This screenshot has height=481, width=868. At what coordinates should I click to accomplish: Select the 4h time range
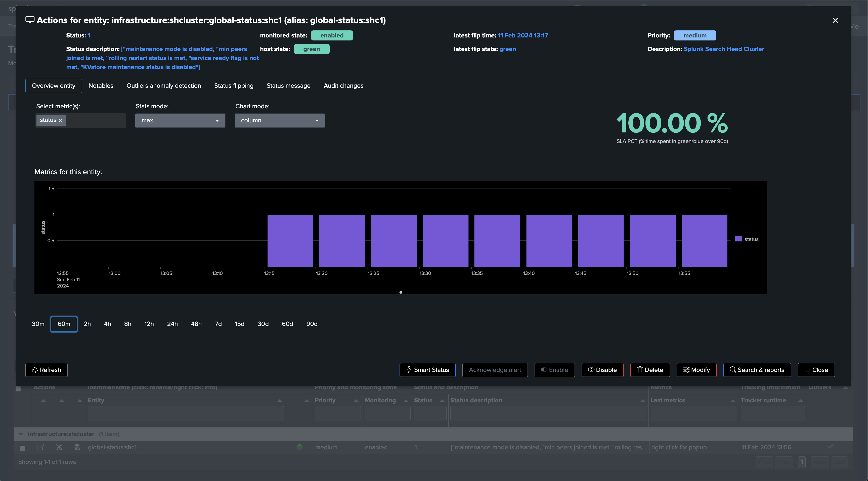tap(107, 324)
